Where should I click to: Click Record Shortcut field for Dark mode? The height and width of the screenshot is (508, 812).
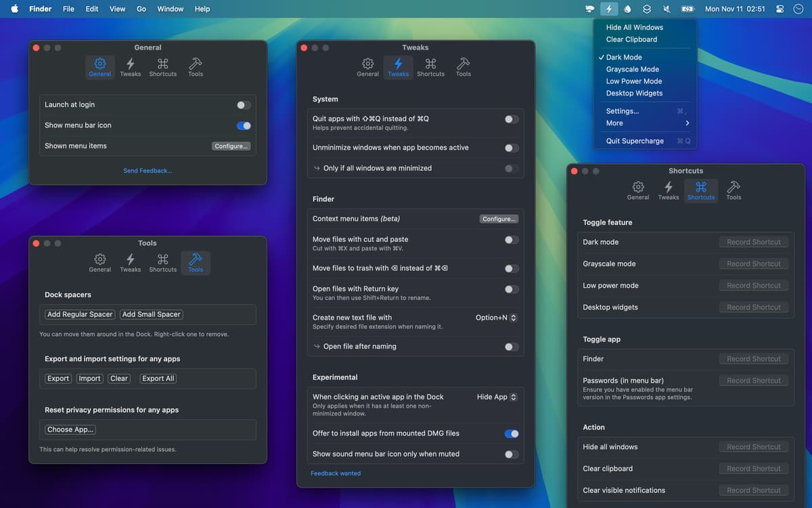coord(753,242)
